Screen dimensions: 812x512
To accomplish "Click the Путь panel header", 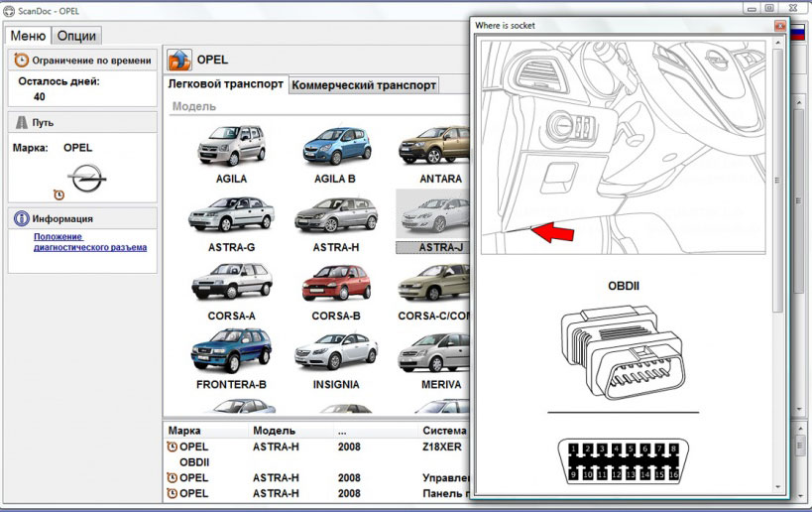I will (x=82, y=122).
